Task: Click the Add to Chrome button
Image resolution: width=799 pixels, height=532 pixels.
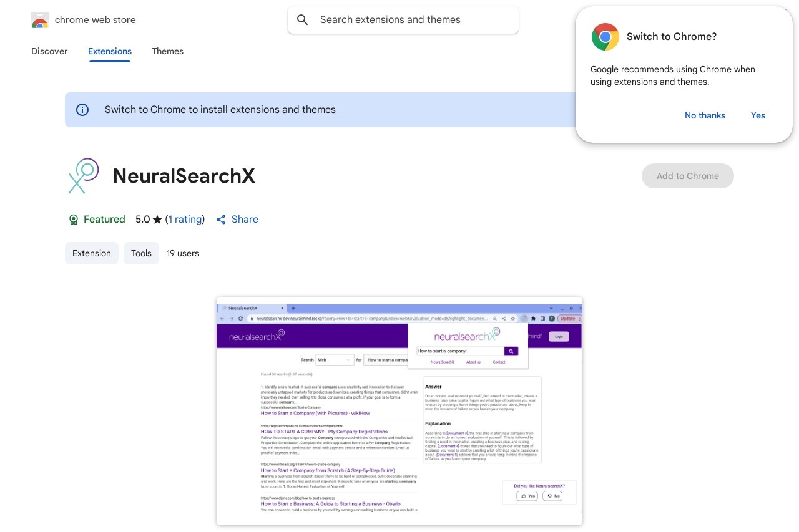Action: coord(688,176)
